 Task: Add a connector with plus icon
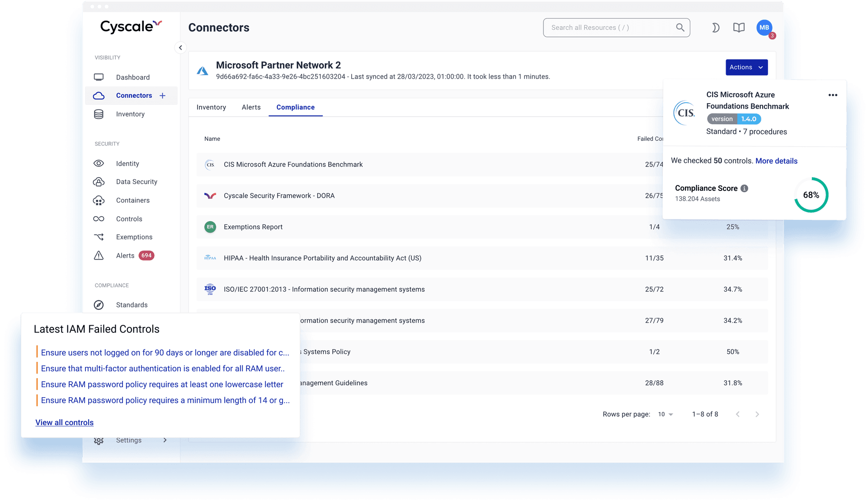coord(163,95)
